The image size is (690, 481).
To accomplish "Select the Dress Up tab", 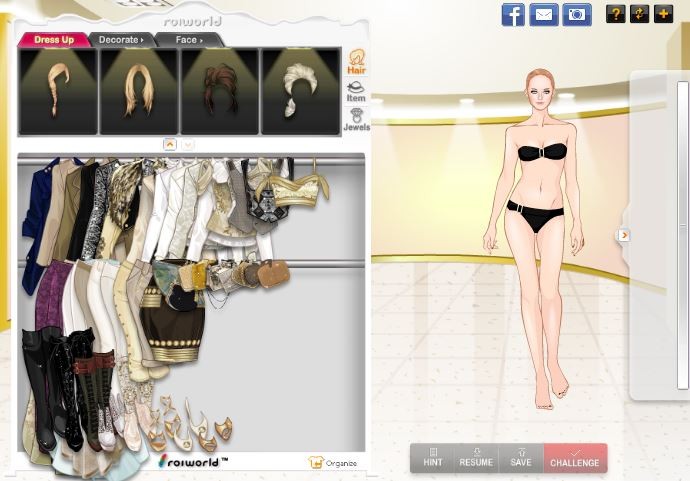I will tap(54, 40).
